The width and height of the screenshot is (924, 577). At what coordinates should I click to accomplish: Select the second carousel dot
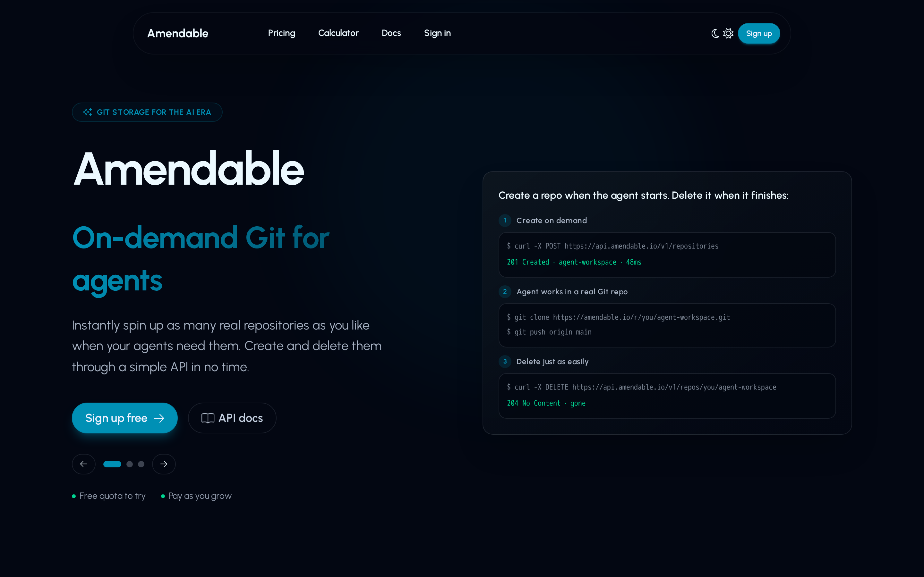click(130, 464)
